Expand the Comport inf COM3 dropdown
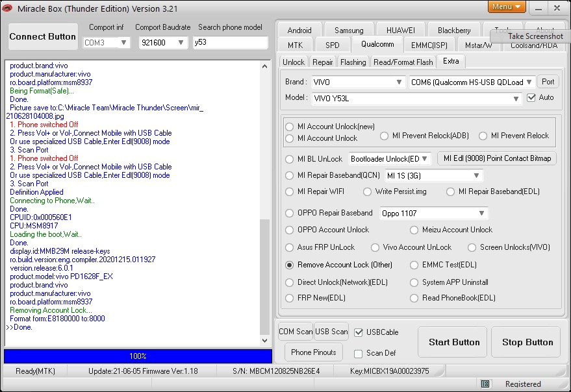 click(123, 43)
